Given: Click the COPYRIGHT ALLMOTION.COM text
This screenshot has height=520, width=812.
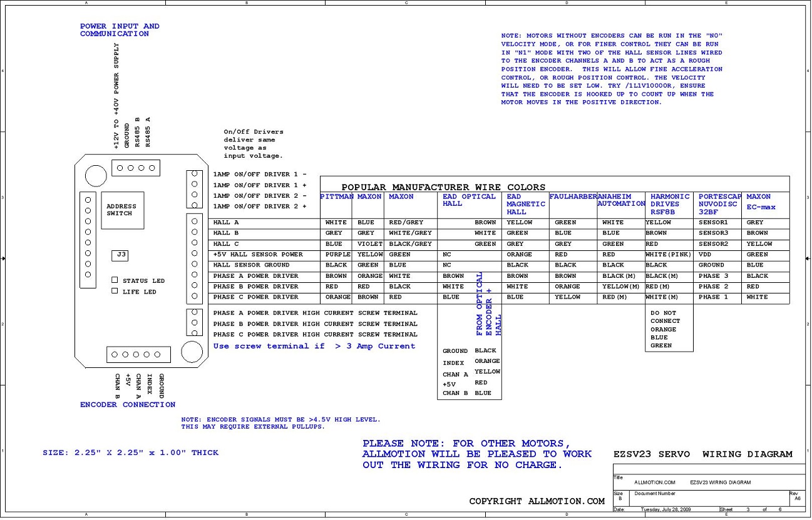Looking at the screenshot, I should (537, 501).
